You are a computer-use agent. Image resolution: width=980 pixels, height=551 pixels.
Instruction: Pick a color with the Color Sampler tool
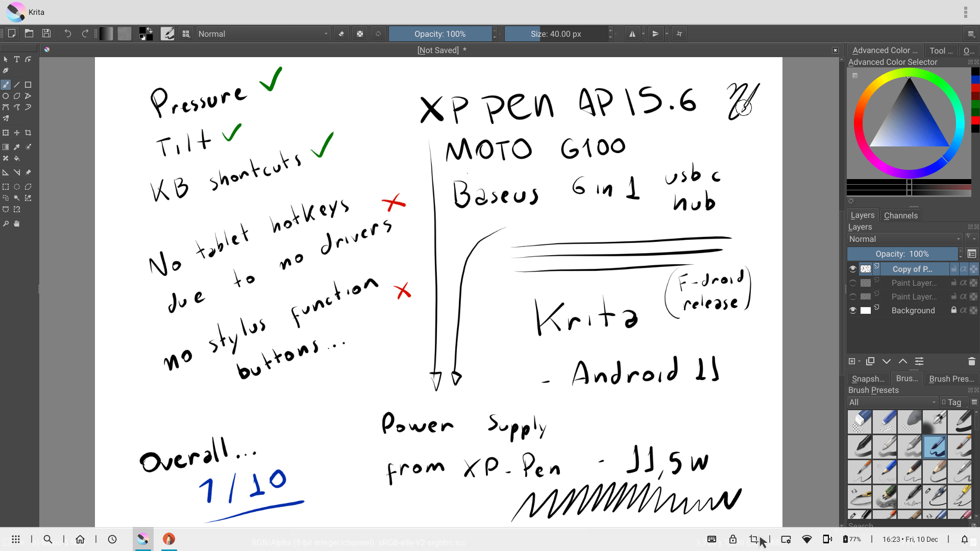[x=17, y=147]
